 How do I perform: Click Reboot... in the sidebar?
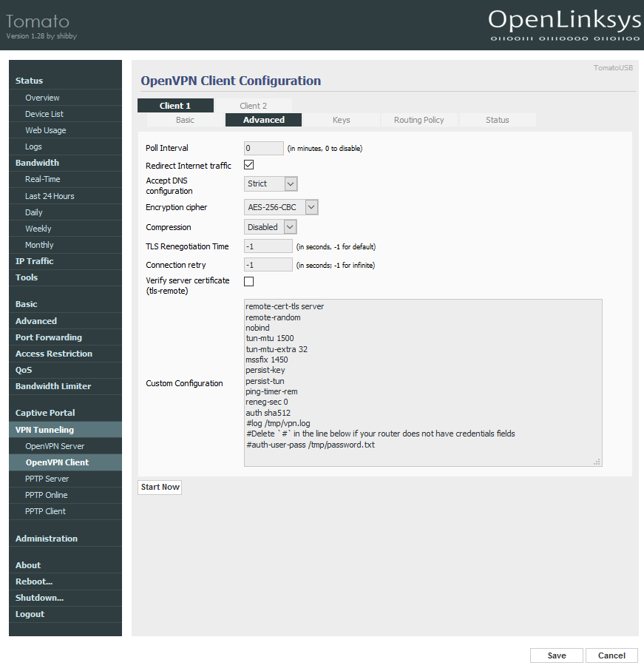tap(34, 581)
